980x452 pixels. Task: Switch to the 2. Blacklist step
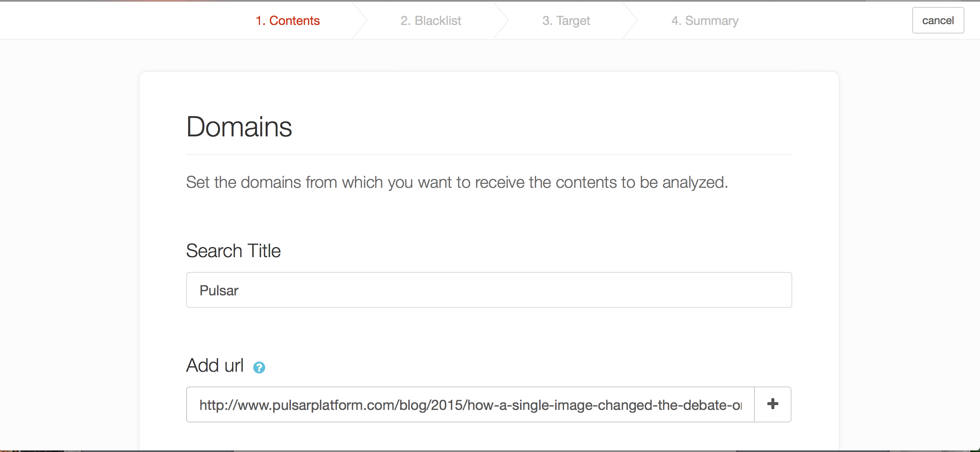pyautogui.click(x=431, y=21)
